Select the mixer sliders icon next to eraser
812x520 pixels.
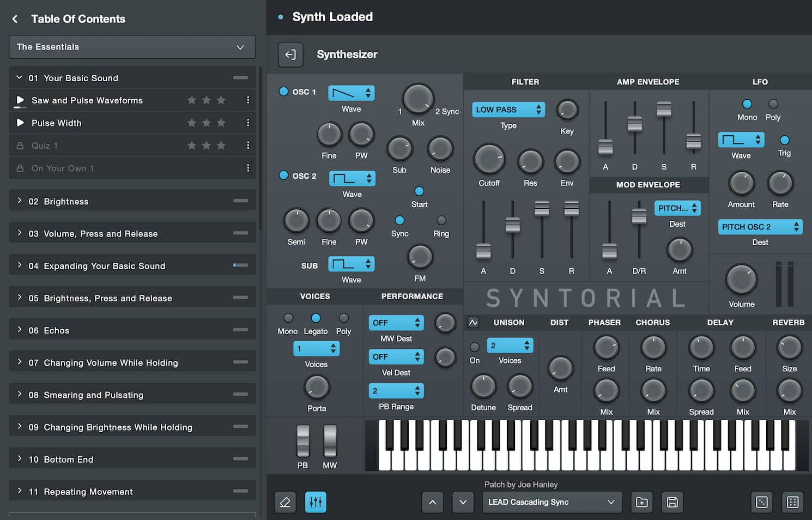tap(316, 502)
